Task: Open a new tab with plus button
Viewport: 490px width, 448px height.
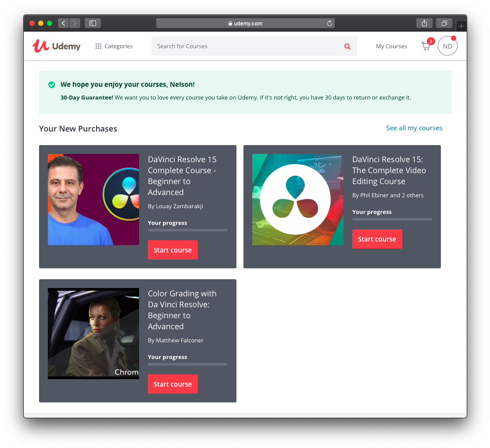Action: pyautogui.click(x=461, y=26)
